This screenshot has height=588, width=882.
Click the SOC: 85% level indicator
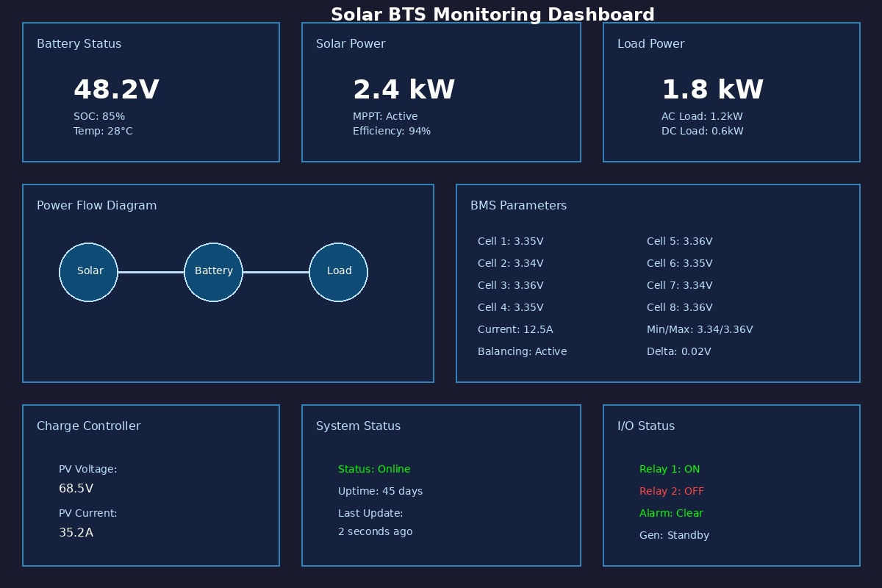(99, 116)
